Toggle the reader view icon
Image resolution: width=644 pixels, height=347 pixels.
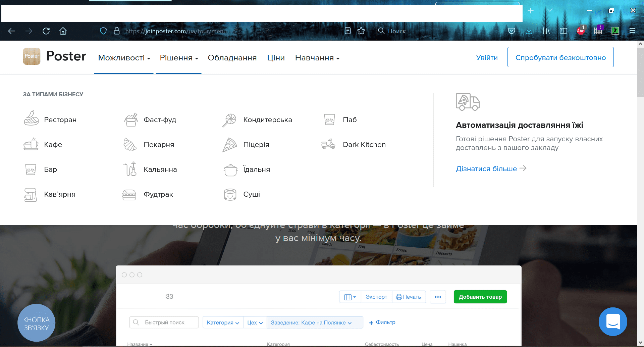(347, 31)
